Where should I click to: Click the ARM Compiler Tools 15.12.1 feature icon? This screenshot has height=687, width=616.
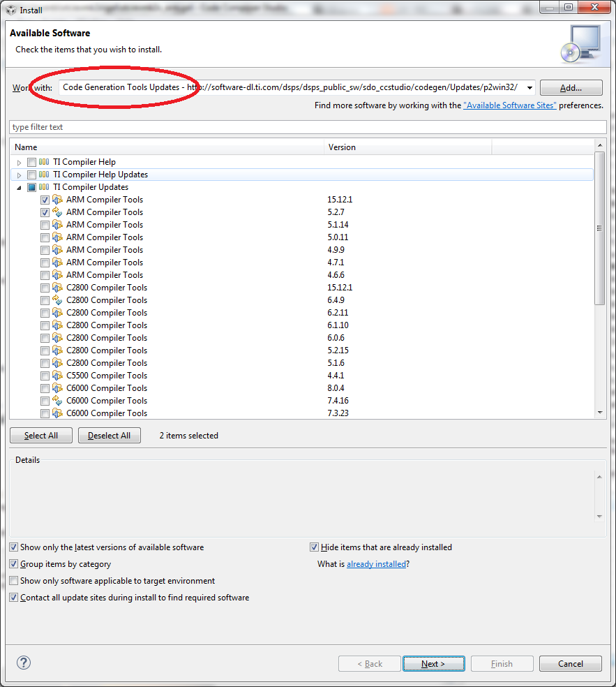pyautogui.click(x=57, y=200)
